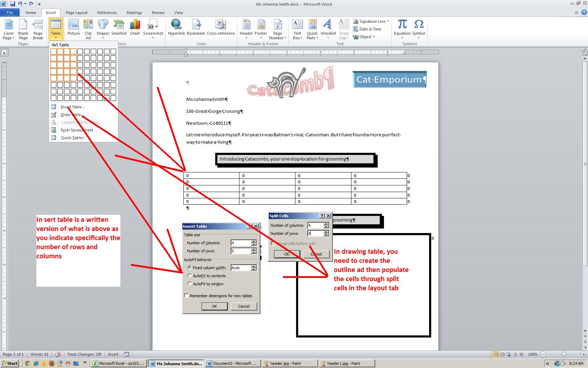Click the macro recording icon in status bar
The width and height of the screenshot is (588, 368).
point(127,354)
